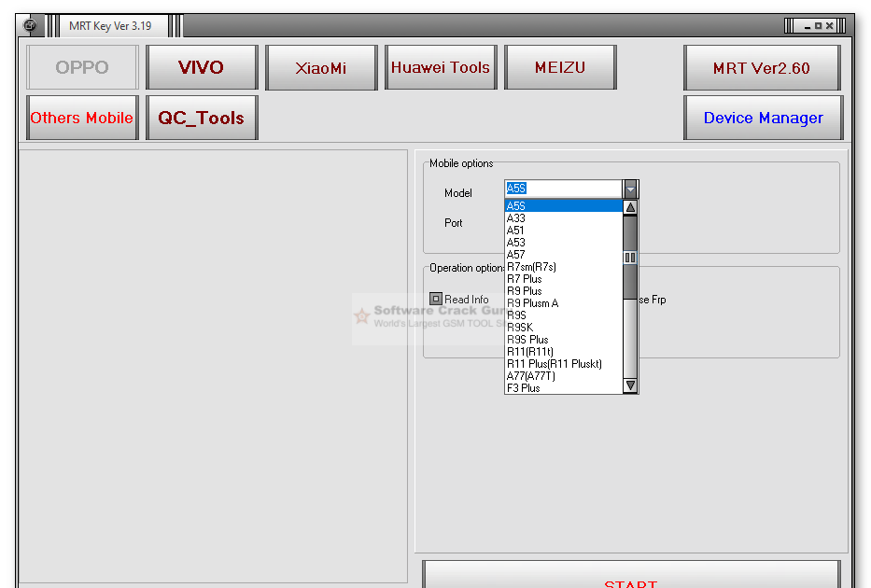This screenshot has width=871, height=588.
Task: Close the MRT Key window
Action: 829,25
